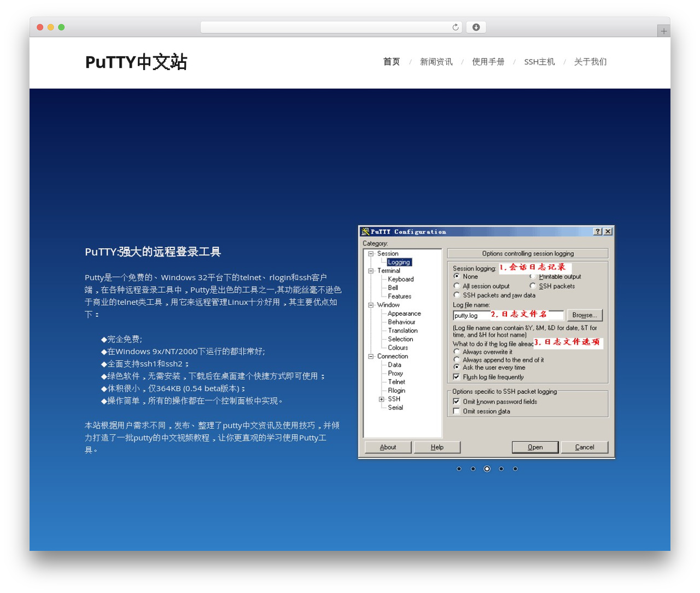Open the 首页 navigation item
Viewport: 700px width, 593px height.
392,62
